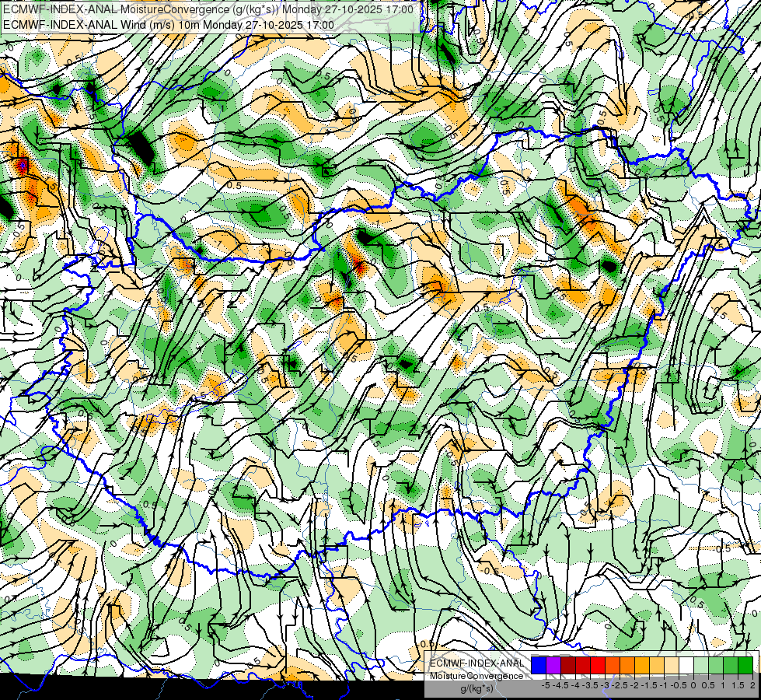Screen dimensions: 761x700
Task: Click the legend label 'ECMWF-INDEX-ANAL'
Action: pyautogui.click(x=477, y=663)
